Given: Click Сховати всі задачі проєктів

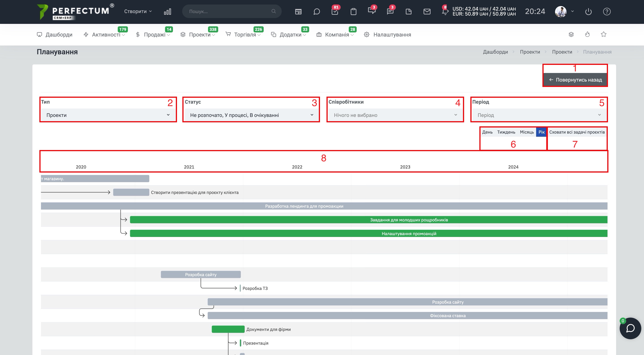Looking at the screenshot, I should 577,132.
